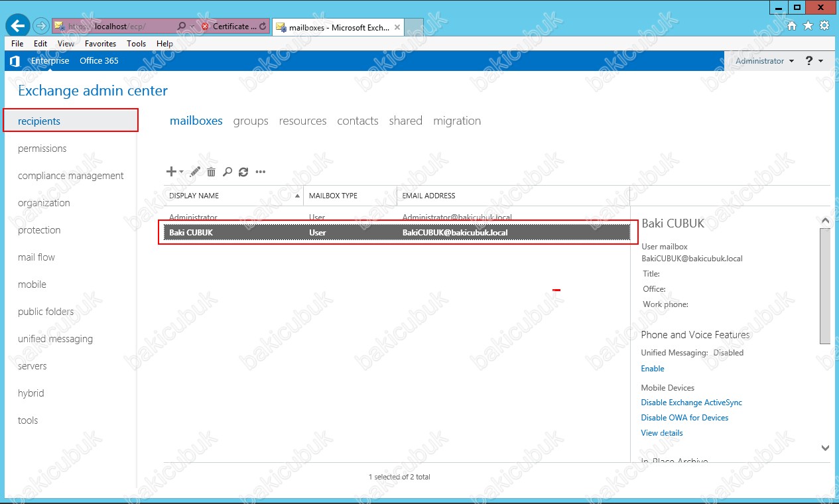
Task: Close the mailboxes browser tab
Action: click(397, 27)
